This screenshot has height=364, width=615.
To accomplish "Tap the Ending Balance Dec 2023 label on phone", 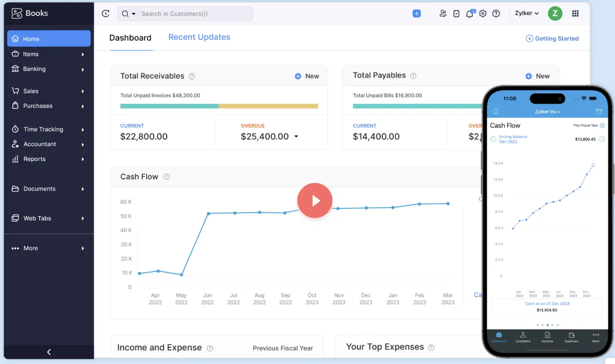I will (x=513, y=139).
